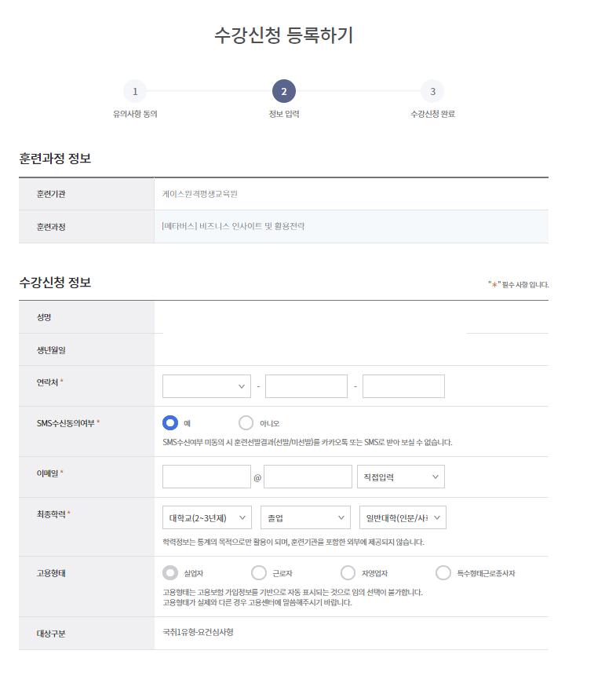Click the 고용형태 row label

(51, 573)
